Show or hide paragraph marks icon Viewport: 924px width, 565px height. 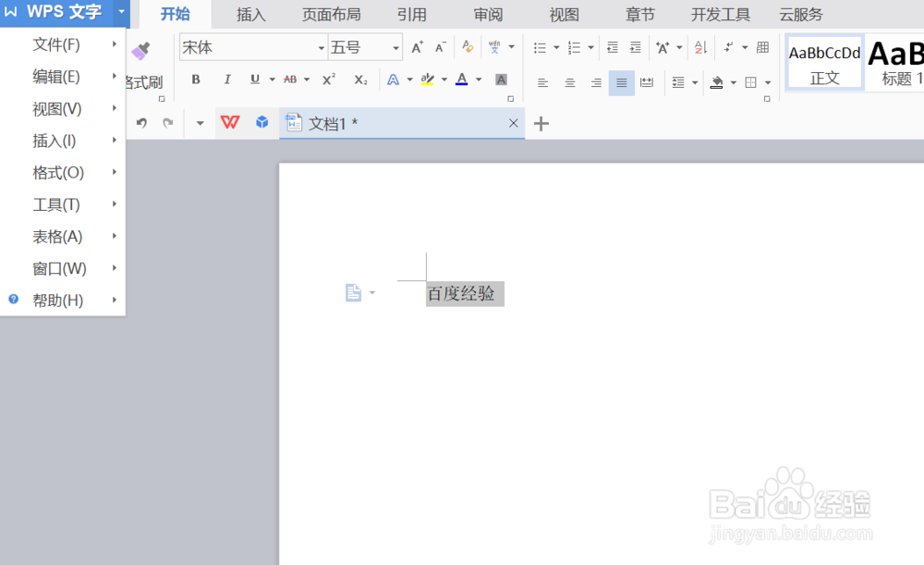pyautogui.click(x=729, y=47)
